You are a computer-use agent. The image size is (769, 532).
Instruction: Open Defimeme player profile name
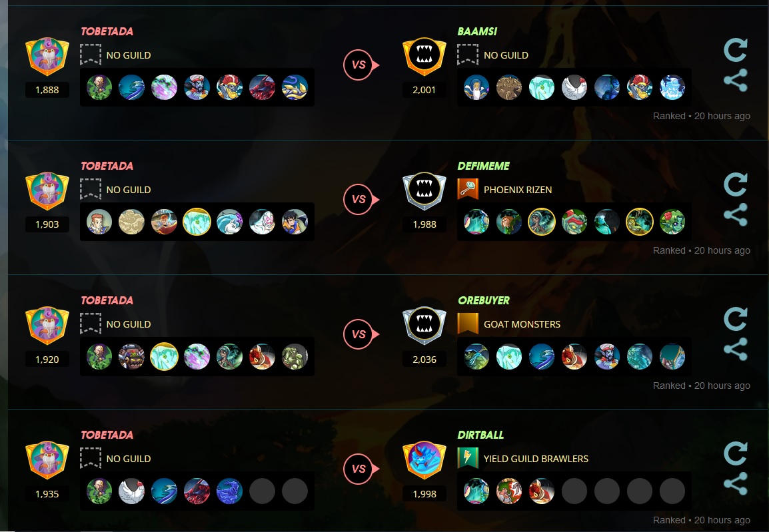point(484,166)
